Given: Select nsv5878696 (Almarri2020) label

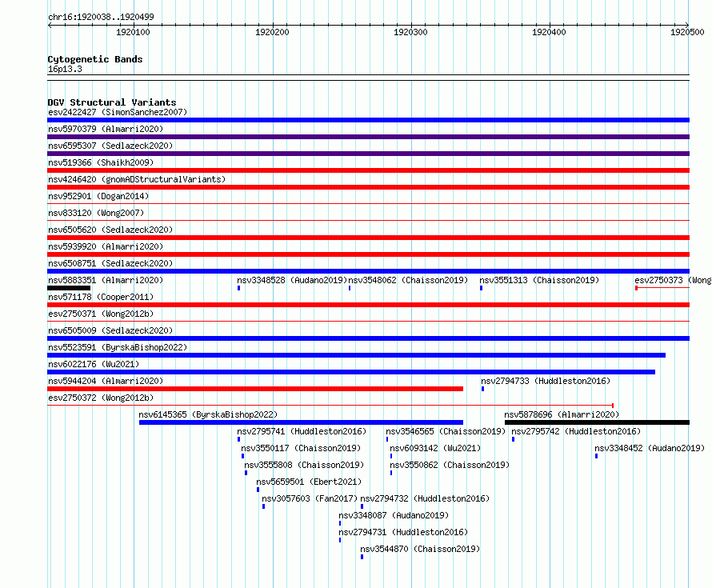Looking at the screenshot, I should 562,414.
